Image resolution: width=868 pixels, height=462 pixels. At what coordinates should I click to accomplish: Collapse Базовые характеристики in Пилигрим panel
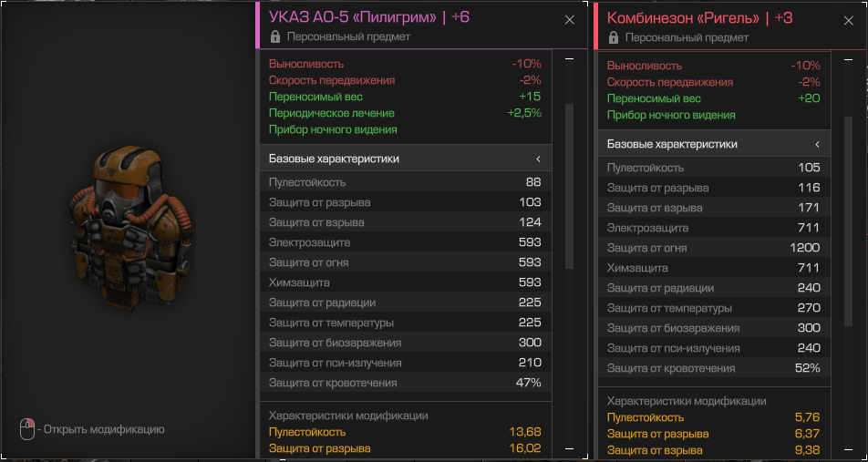point(539,159)
